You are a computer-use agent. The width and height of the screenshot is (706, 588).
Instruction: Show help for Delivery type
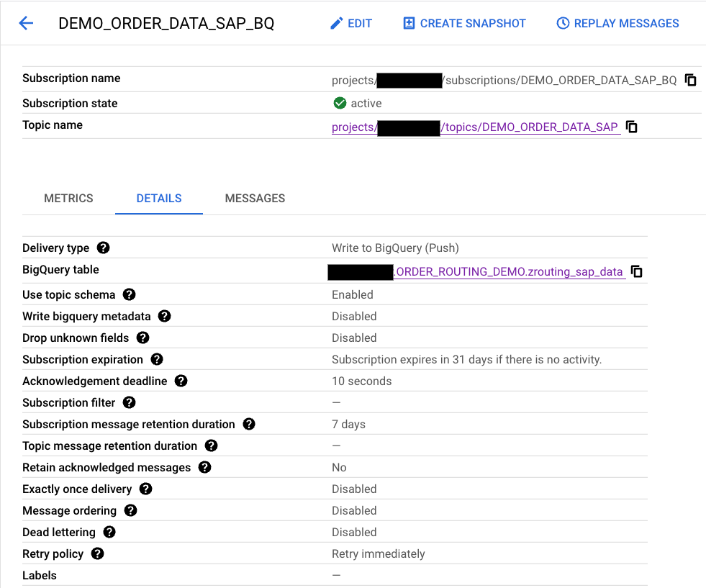(x=103, y=248)
